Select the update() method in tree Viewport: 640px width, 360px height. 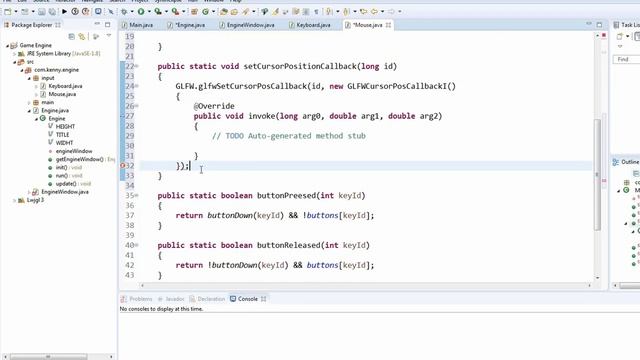(66, 184)
